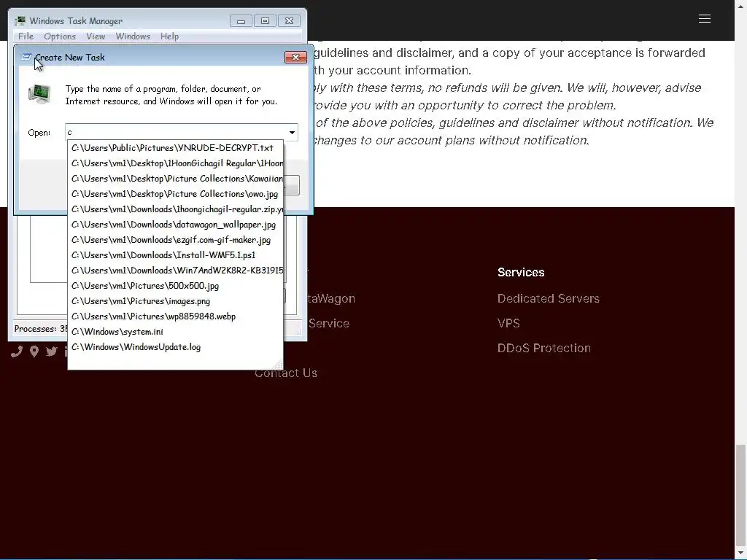747x560 pixels.
Task: Click the map location pin footer icon
Action: [34, 351]
